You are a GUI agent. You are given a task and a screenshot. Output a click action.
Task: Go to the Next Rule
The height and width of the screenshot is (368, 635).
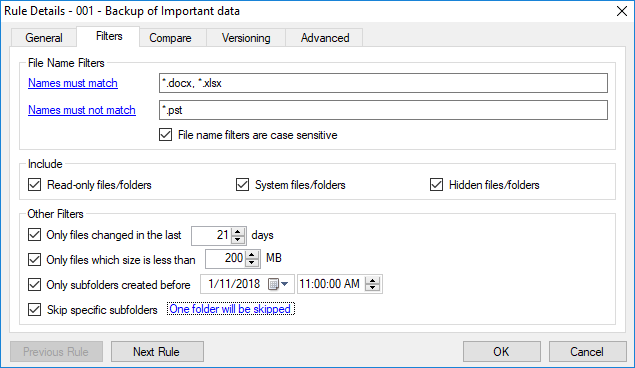pos(157,351)
